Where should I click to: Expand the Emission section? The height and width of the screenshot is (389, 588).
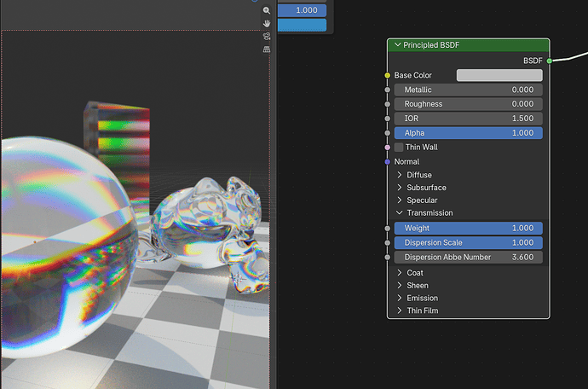tap(400, 298)
